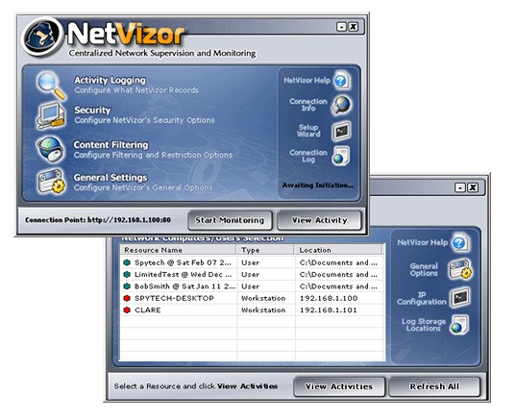Close the front NetVizor window
The width and height of the screenshot is (516, 420).
(353, 27)
